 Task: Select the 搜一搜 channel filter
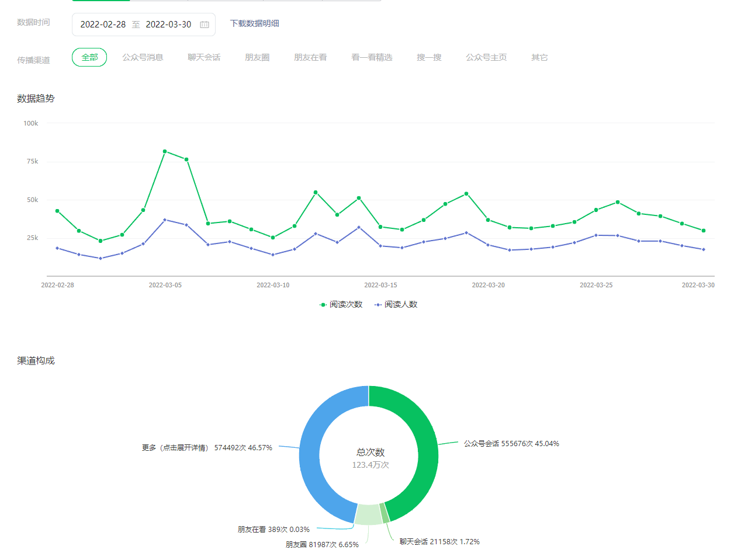click(x=429, y=57)
